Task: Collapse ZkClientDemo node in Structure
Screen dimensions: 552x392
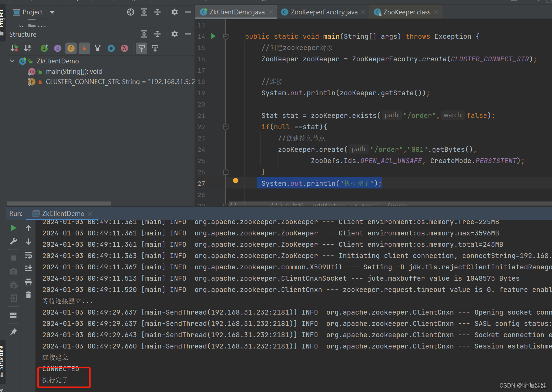Action: coord(12,61)
